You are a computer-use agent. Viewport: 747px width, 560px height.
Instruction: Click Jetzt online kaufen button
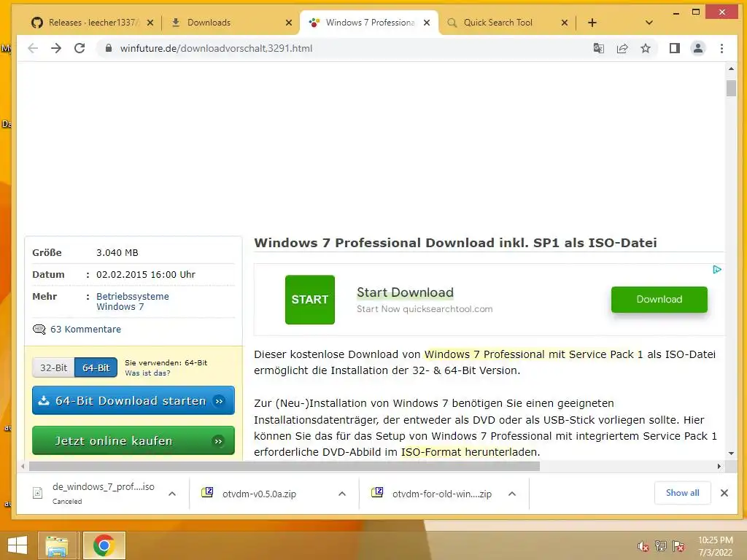[x=133, y=440]
